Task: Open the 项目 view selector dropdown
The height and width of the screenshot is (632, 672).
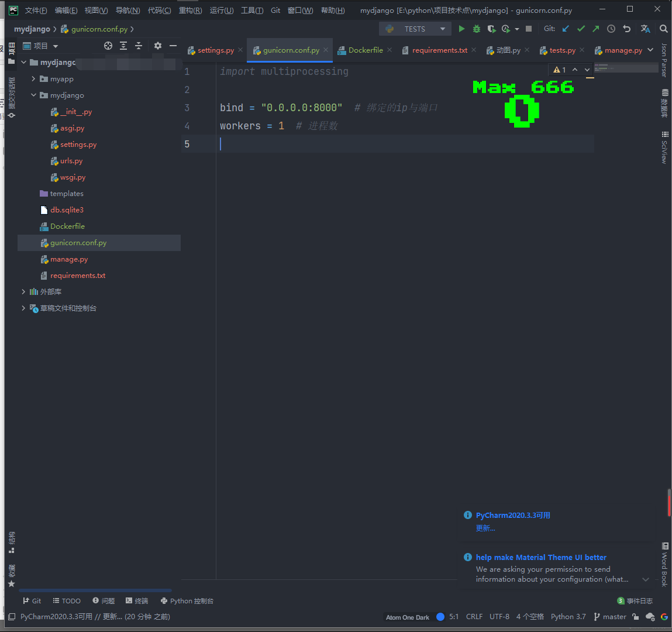Action: point(40,46)
